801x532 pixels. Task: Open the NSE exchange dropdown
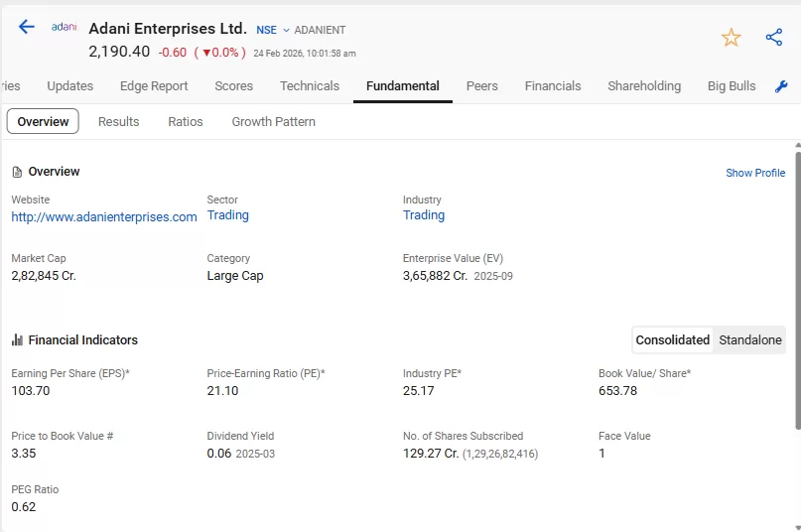click(x=273, y=30)
